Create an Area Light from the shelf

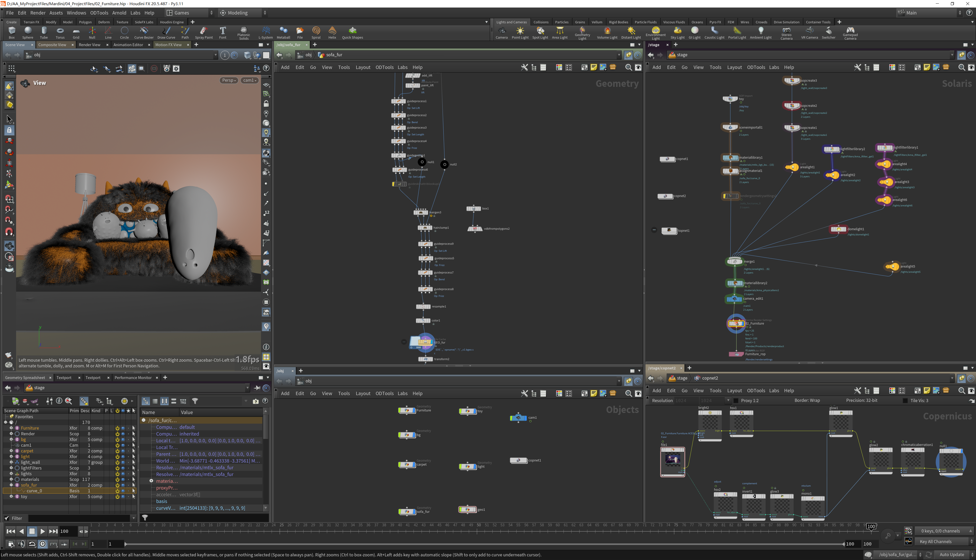pyautogui.click(x=560, y=33)
